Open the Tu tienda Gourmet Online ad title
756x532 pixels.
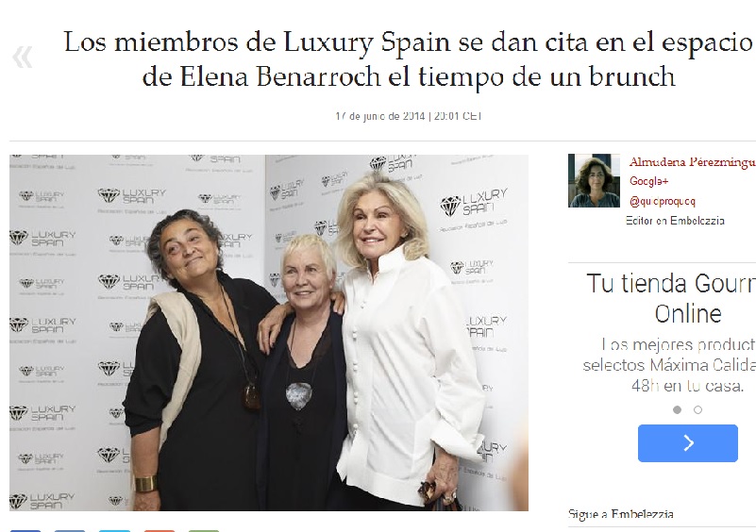tap(671, 298)
